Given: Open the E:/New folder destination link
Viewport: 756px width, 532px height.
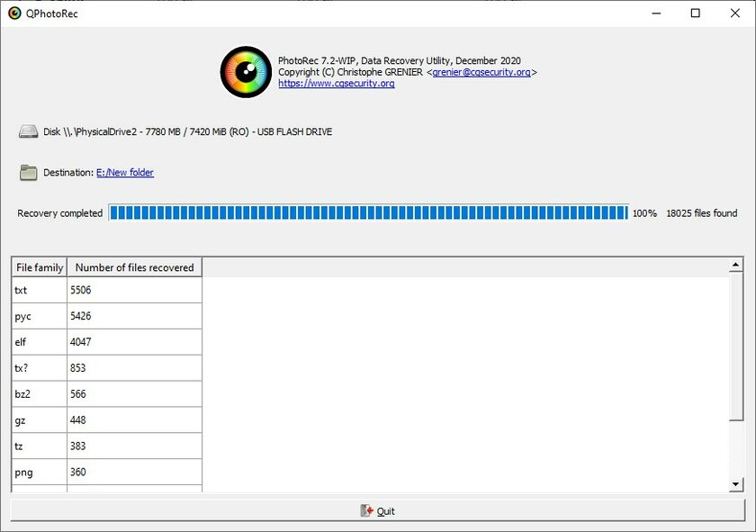Looking at the screenshot, I should click(x=125, y=172).
